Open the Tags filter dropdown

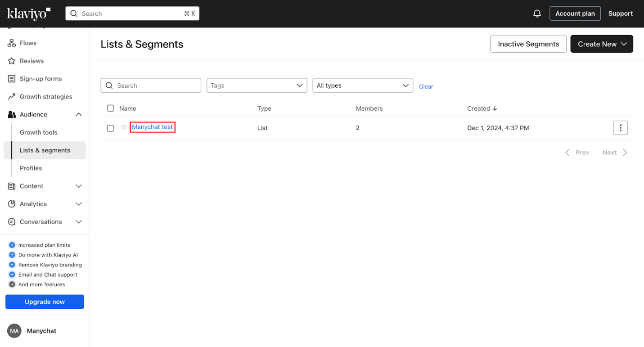point(257,85)
